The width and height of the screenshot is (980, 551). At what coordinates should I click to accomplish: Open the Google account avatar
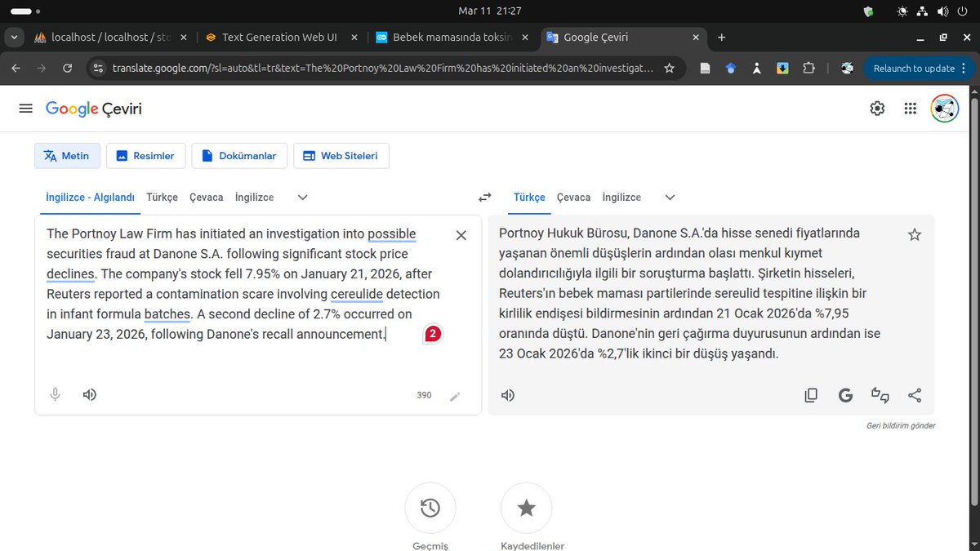[945, 109]
